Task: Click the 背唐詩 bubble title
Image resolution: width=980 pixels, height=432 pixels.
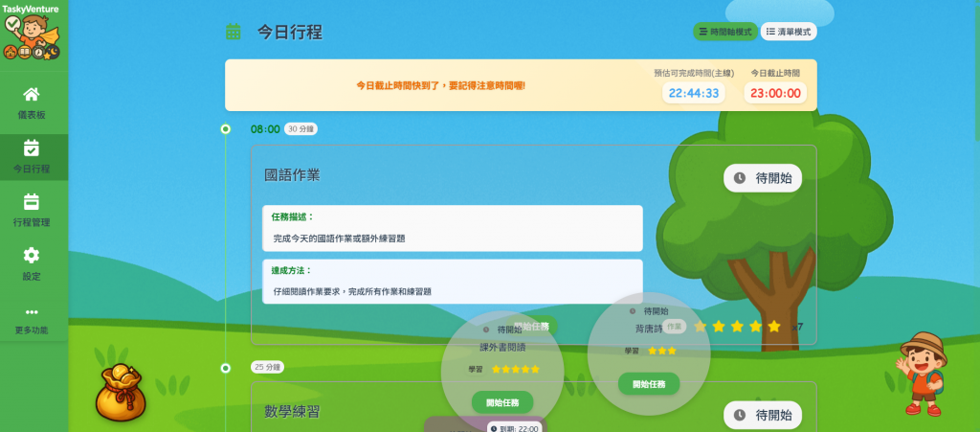Action: [x=649, y=329]
